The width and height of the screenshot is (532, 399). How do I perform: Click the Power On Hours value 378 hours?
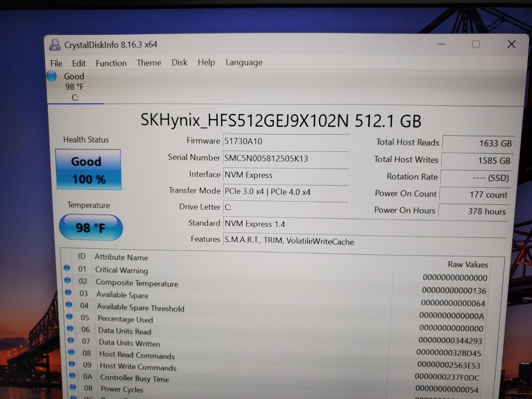pos(473,211)
